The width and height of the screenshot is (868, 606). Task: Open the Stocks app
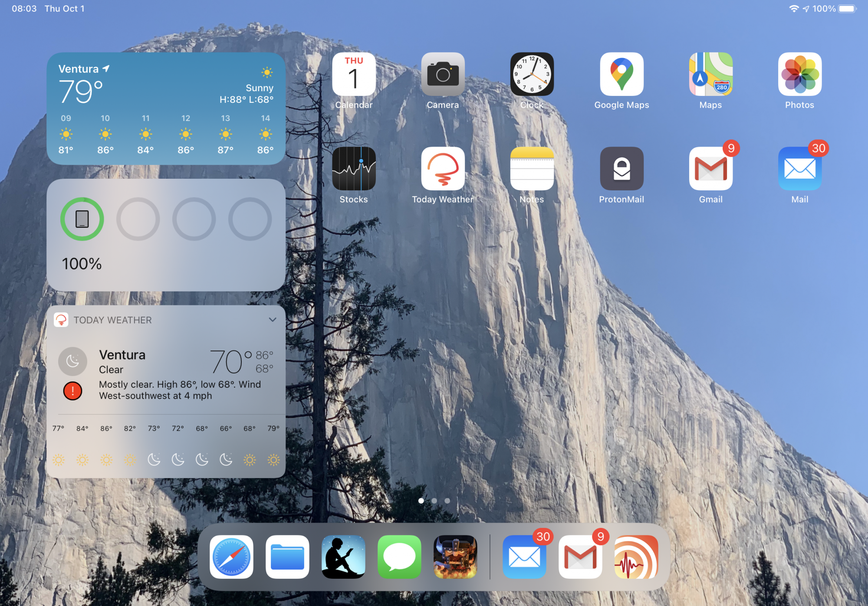pos(354,168)
